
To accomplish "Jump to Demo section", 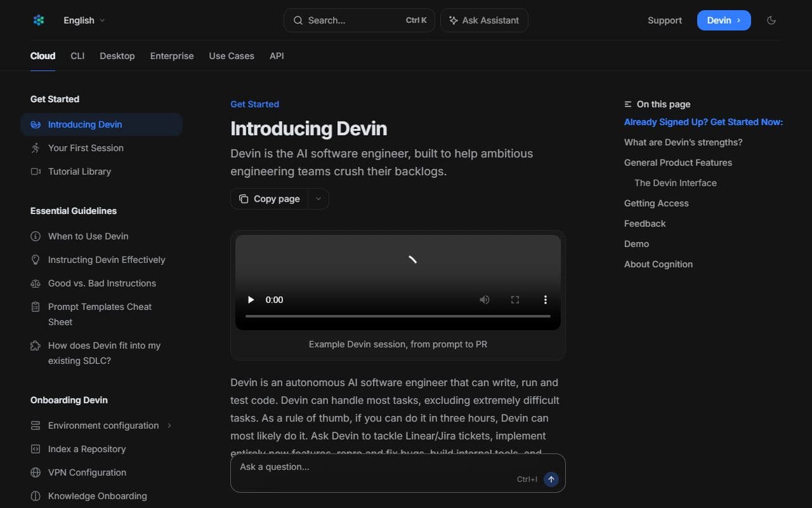I will (x=636, y=244).
